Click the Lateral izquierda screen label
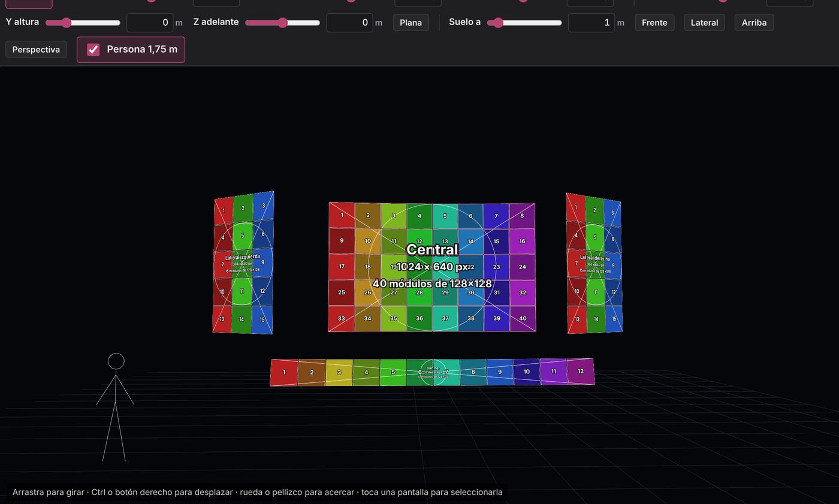This screenshot has height=504, width=839. pos(243,257)
